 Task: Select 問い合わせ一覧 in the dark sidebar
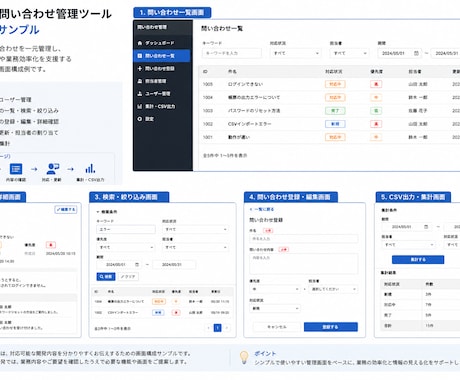pos(162,56)
